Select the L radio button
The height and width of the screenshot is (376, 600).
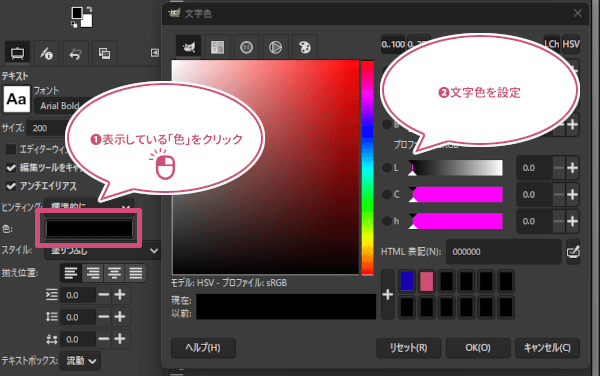(387, 168)
